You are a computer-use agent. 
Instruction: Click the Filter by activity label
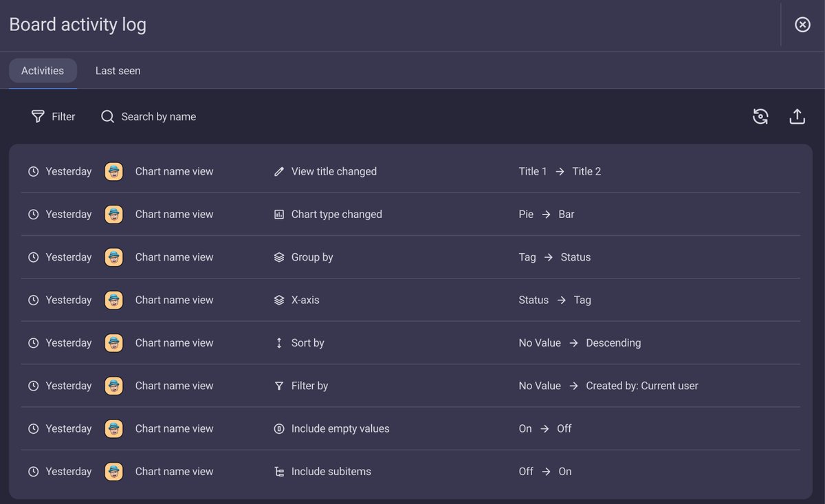[x=310, y=386]
